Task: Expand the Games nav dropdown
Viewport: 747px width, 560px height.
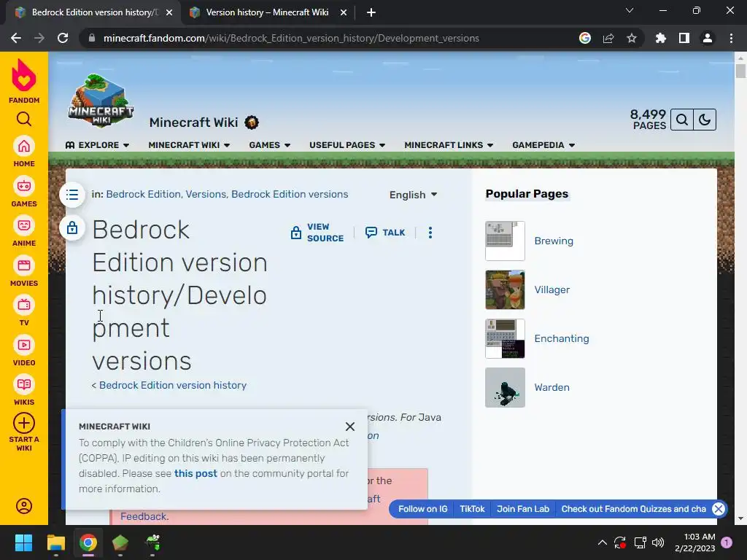Action: coord(270,145)
